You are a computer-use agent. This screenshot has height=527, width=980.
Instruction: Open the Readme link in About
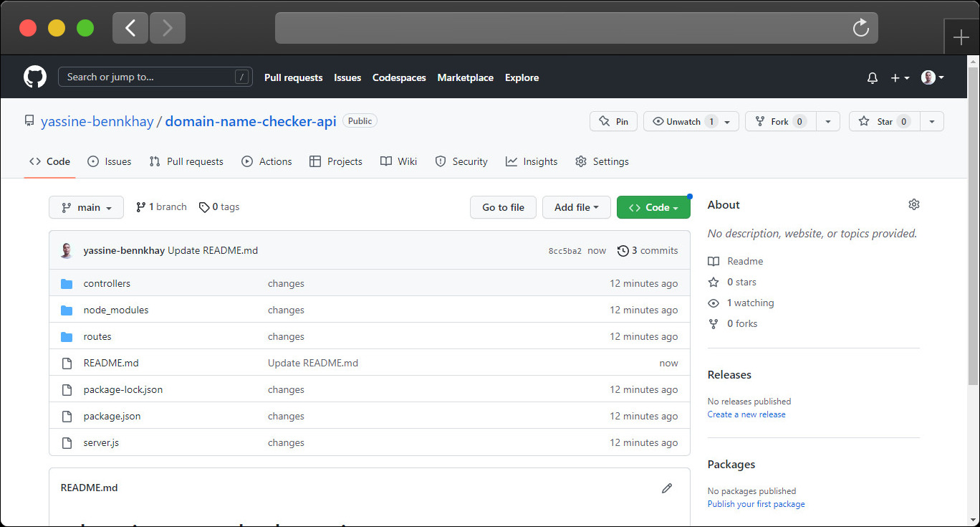[736, 261]
